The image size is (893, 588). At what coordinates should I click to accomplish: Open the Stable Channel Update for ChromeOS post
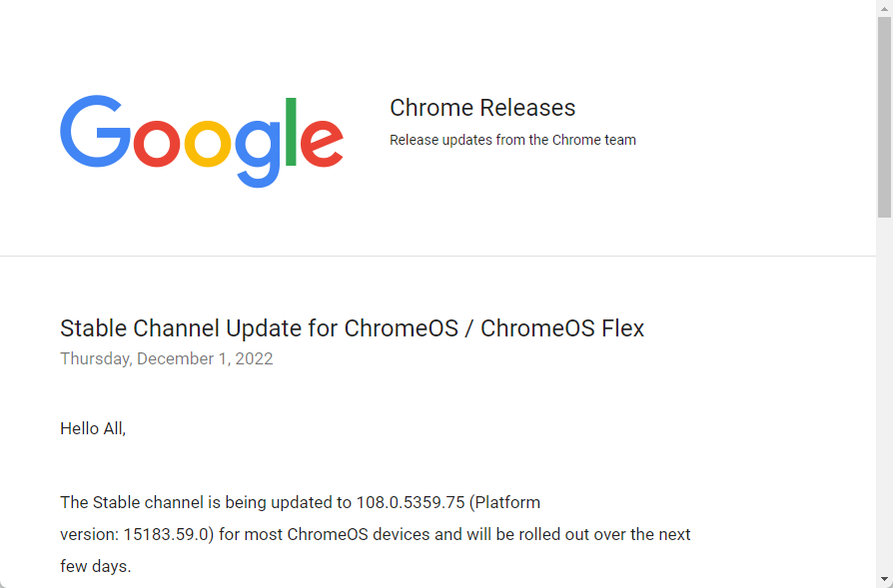tap(352, 327)
